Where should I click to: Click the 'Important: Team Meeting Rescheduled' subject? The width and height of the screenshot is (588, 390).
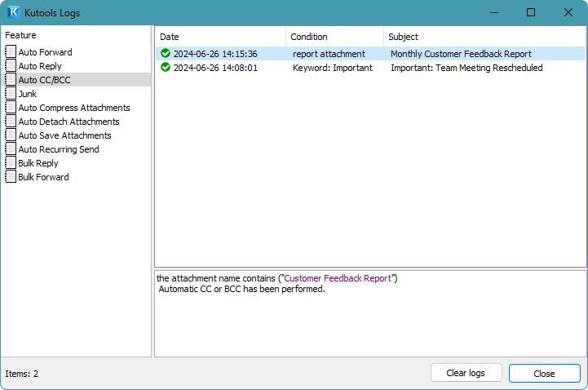pos(466,68)
